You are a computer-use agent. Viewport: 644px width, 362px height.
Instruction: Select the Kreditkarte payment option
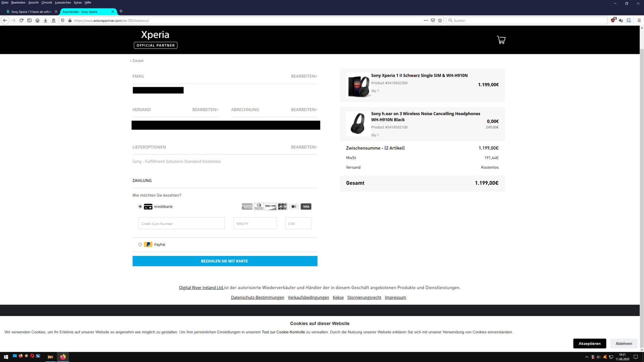point(140,206)
